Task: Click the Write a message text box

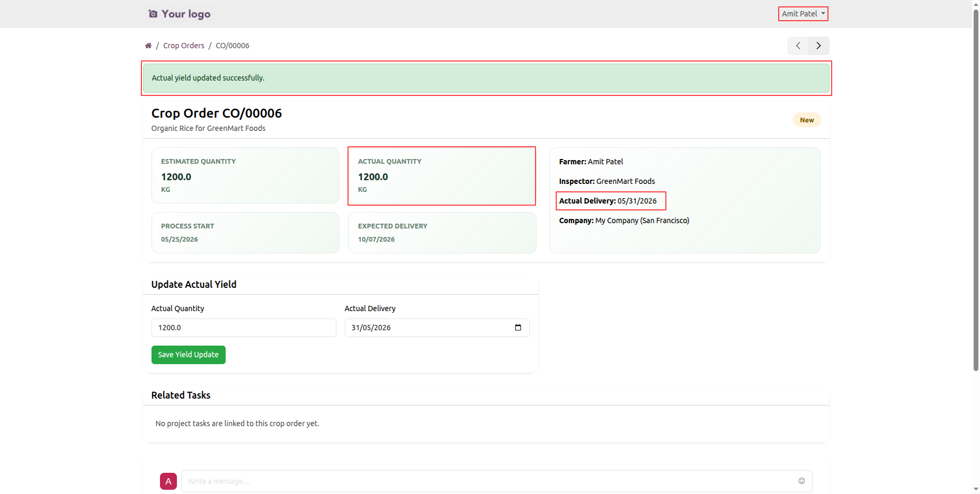Action: 497,481
